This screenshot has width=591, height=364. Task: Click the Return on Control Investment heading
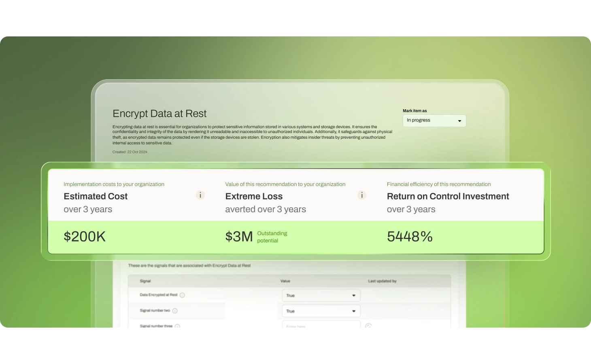(448, 196)
